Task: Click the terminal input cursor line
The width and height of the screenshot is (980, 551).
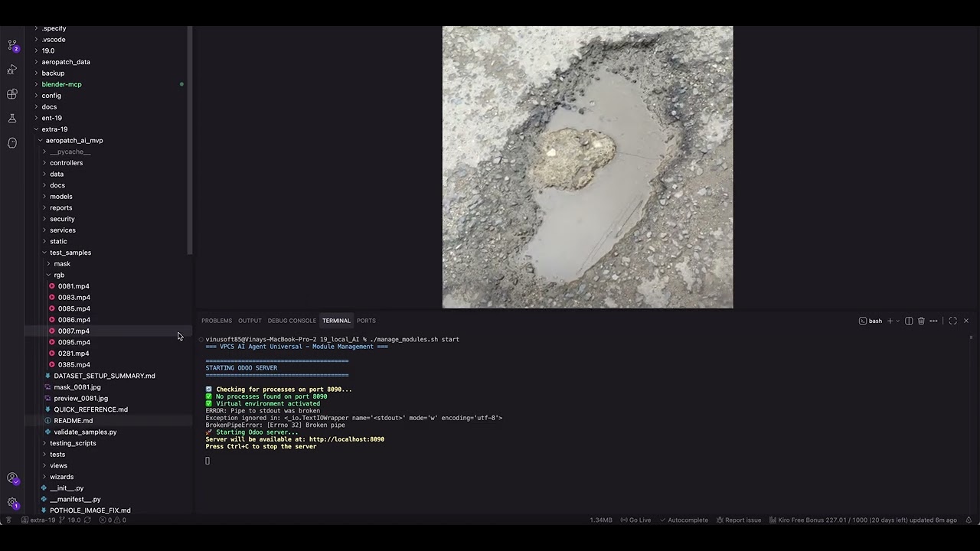Action: 207,461
